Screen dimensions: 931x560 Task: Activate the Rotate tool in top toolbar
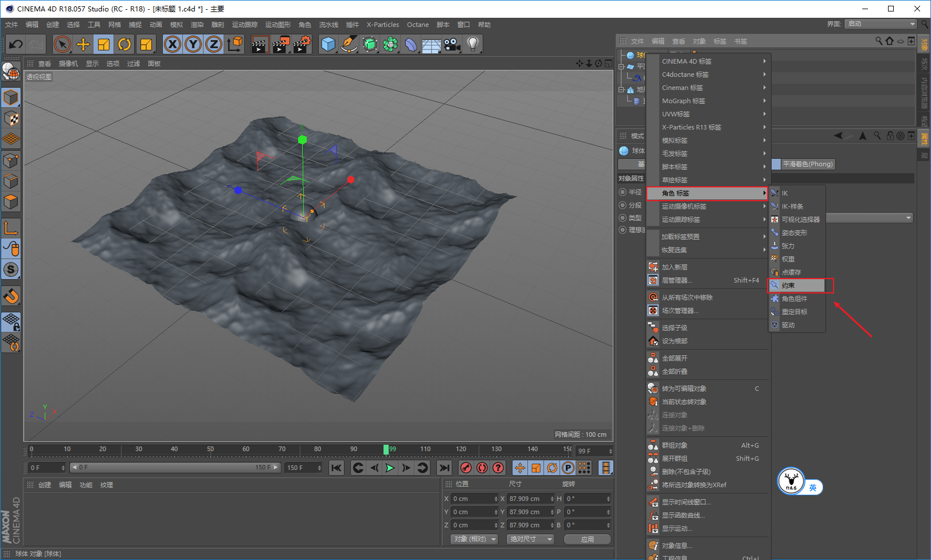[x=124, y=44]
